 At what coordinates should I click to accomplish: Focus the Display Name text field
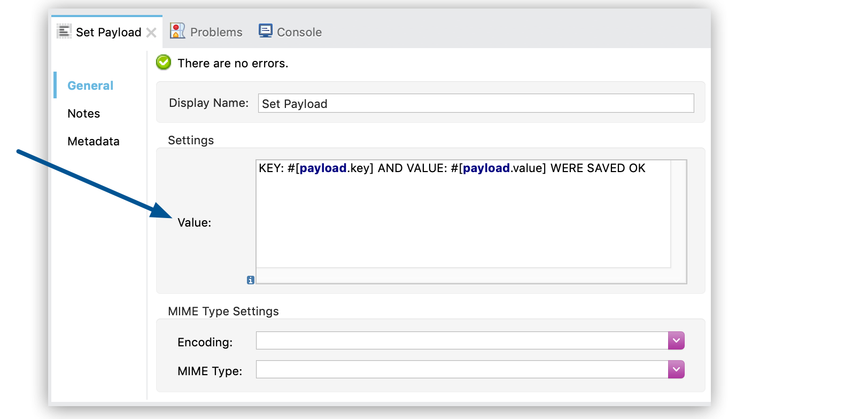(476, 103)
